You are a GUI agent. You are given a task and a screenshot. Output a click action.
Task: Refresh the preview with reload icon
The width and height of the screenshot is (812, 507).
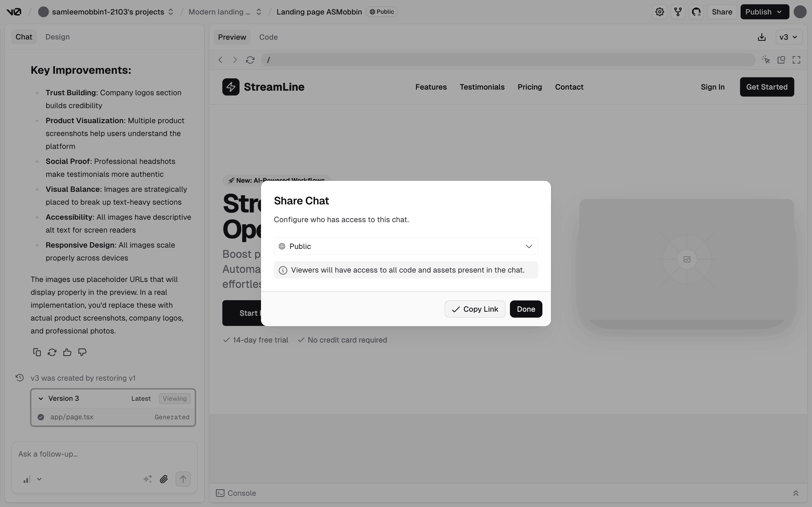250,60
